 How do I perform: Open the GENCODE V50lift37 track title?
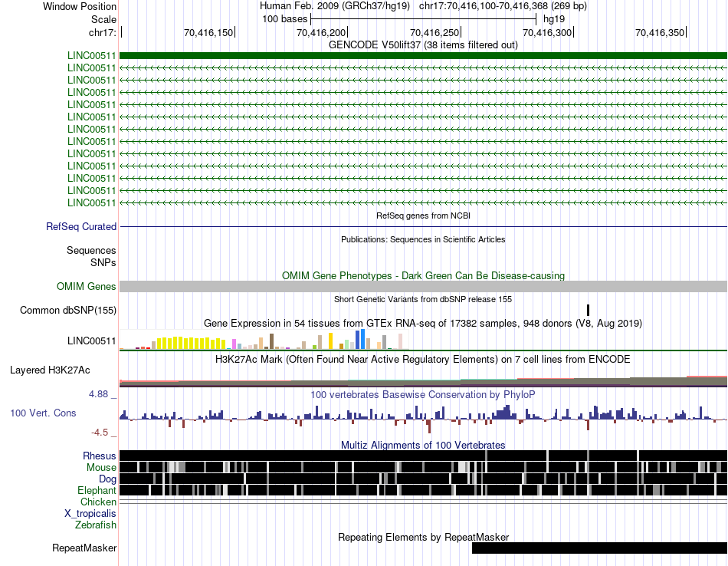(423, 44)
